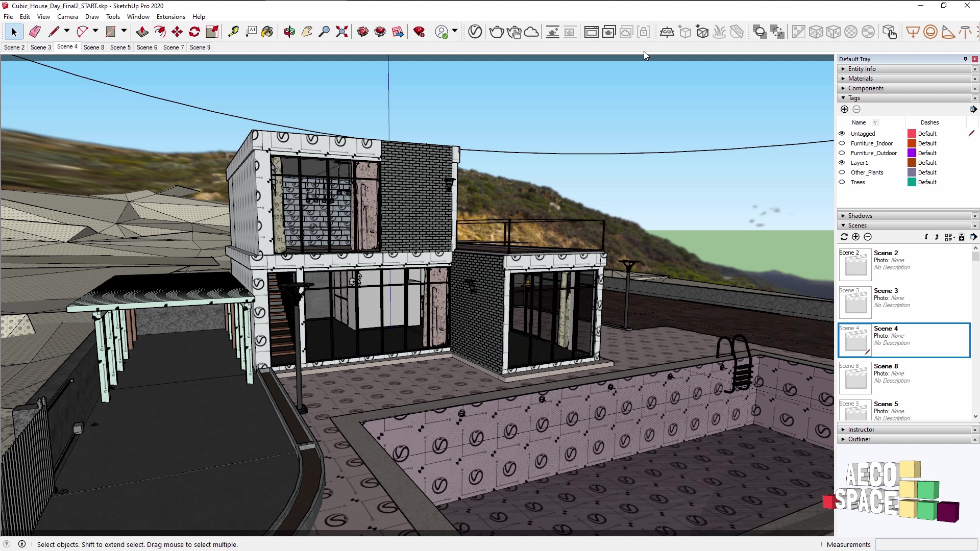This screenshot has height=551, width=980.
Task: Activate the Text label tool
Action: [251, 32]
